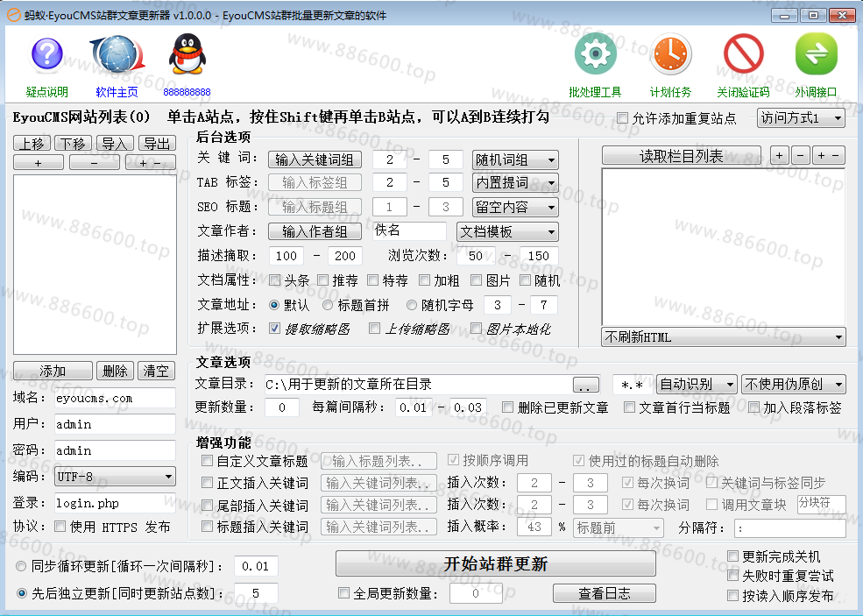Click the 查看日志 button
The image size is (863, 616).
click(605, 593)
